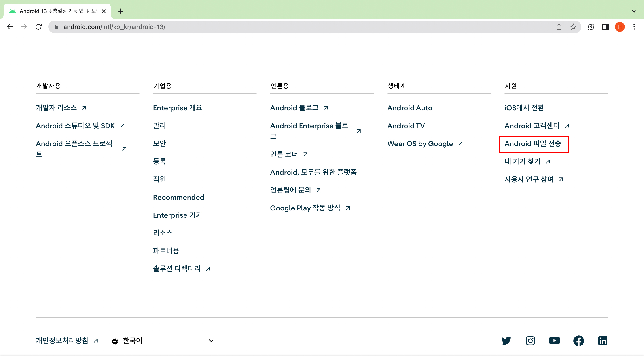Open 개발자 리소스 link
The width and height of the screenshot is (644, 362).
click(x=61, y=108)
